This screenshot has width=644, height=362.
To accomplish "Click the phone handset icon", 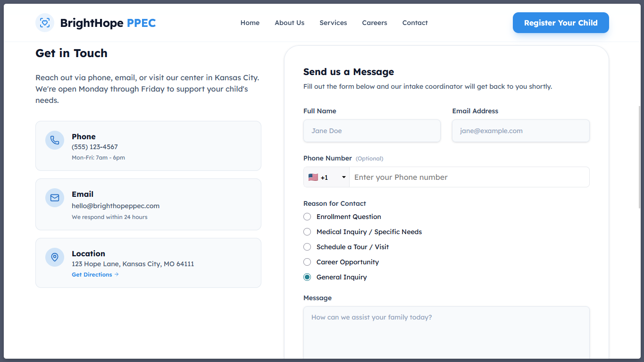I will pos(55,140).
